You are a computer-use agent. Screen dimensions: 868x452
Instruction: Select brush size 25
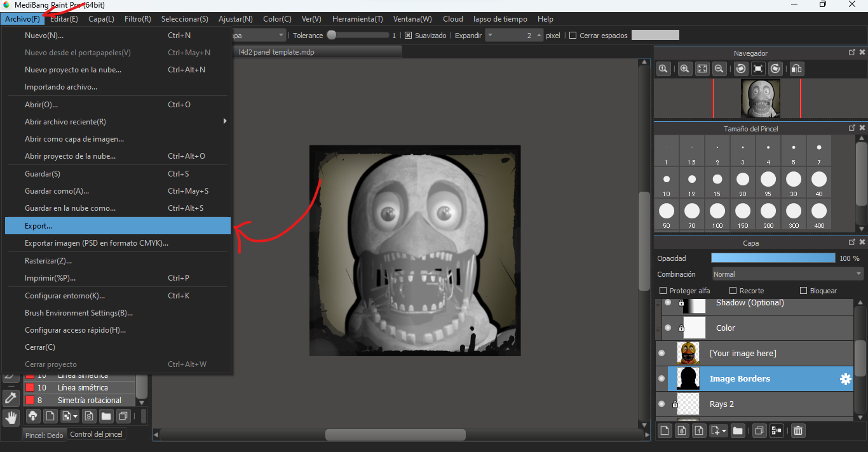(x=768, y=183)
